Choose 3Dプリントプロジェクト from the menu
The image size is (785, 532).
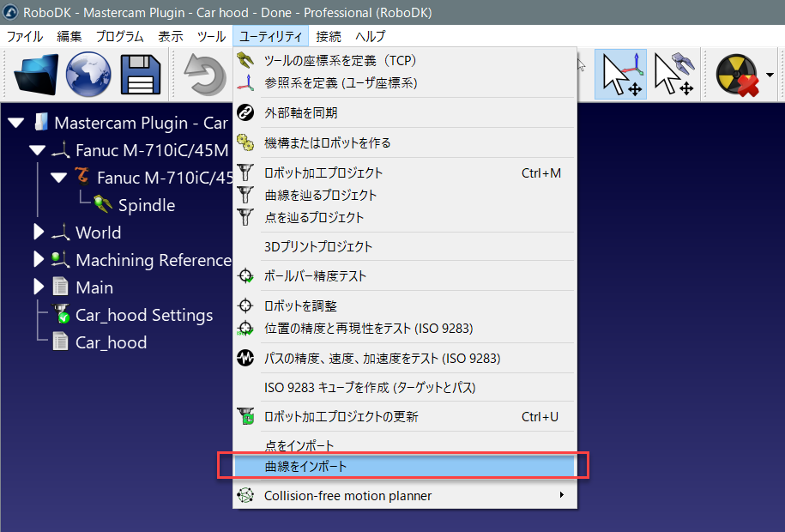(405, 246)
